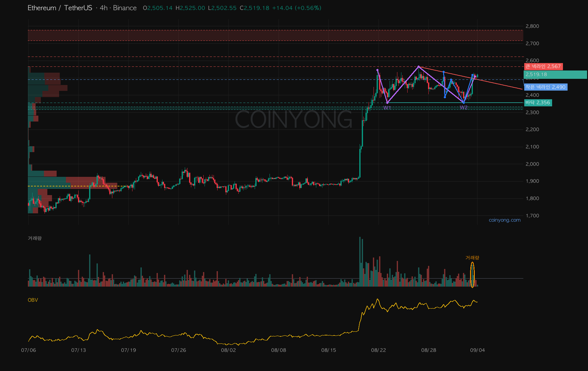Select the red 큰 넥라인 2,567 price label
Image resolution: width=588 pixels, height=371 pixels.
pos(543,66)
